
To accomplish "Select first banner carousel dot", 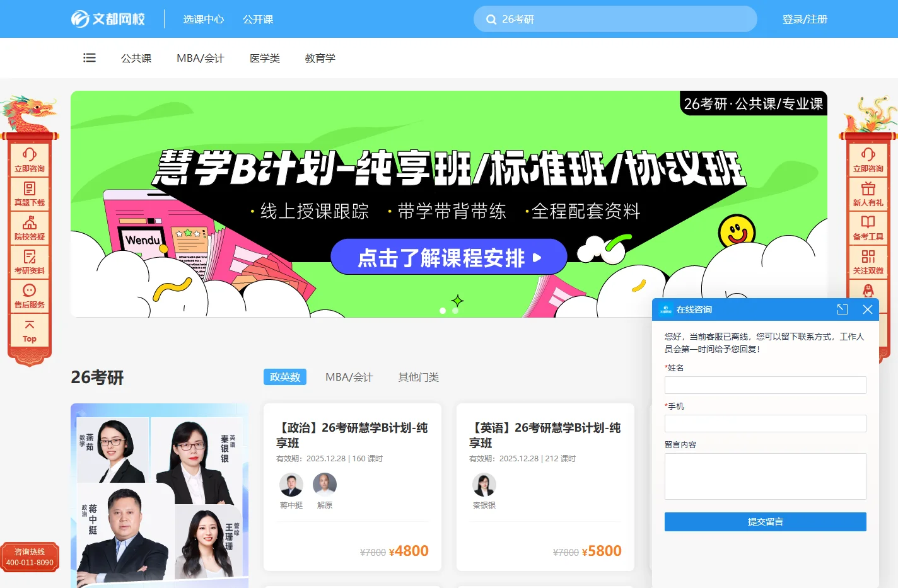I will pyautogui.click(x=443, y=311).
